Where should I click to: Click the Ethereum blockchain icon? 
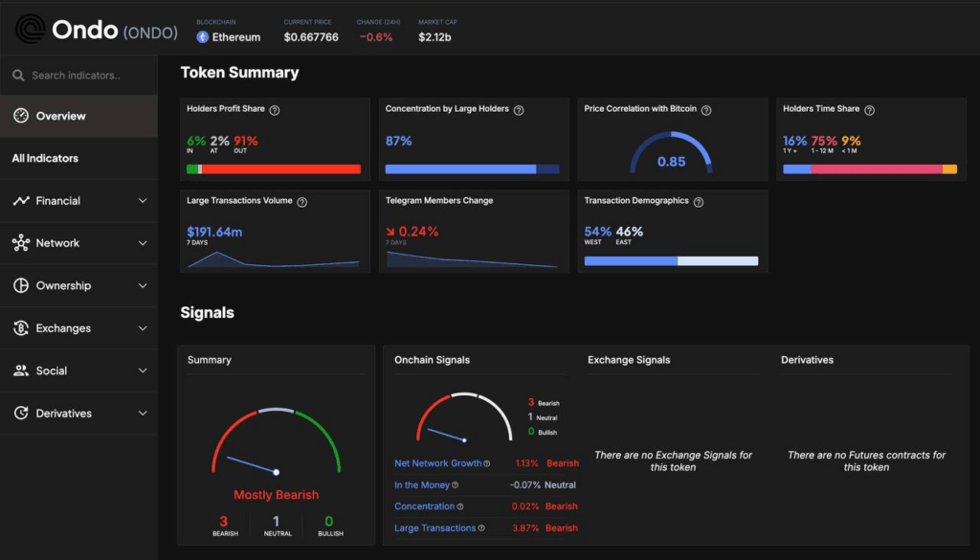pyautogui.click(x=203, y=37)
